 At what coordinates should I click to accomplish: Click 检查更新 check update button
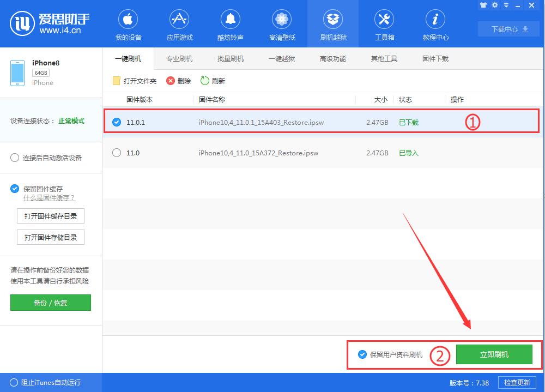click(517, 383)
